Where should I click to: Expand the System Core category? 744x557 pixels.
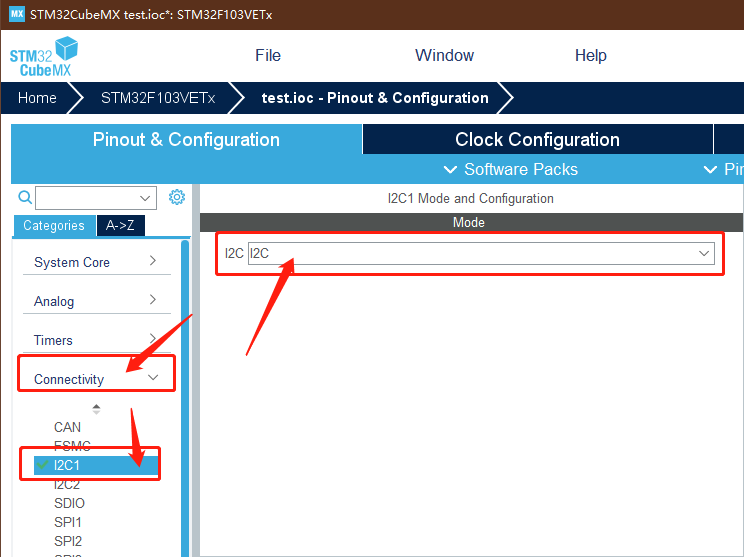pos(96,262)
